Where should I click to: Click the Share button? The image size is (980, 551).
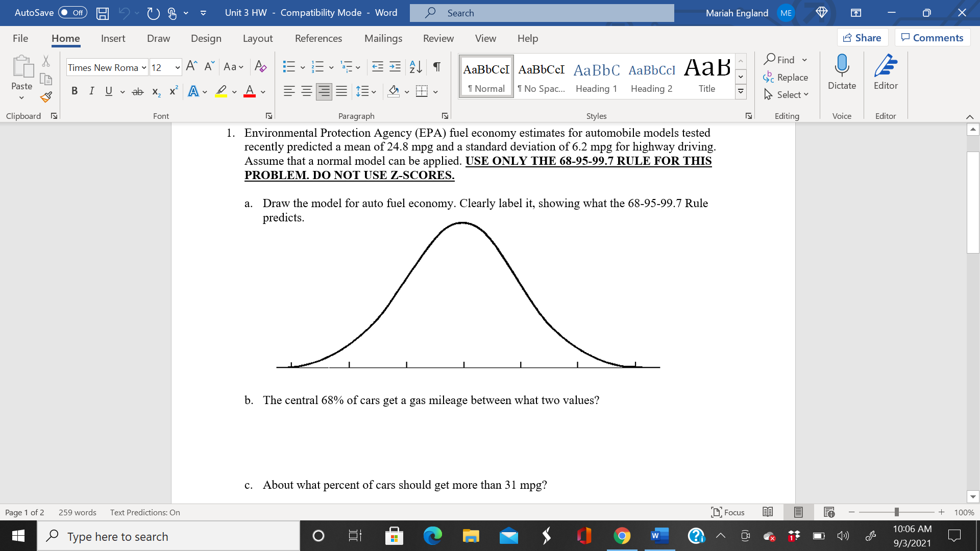[x=862, y=38]
